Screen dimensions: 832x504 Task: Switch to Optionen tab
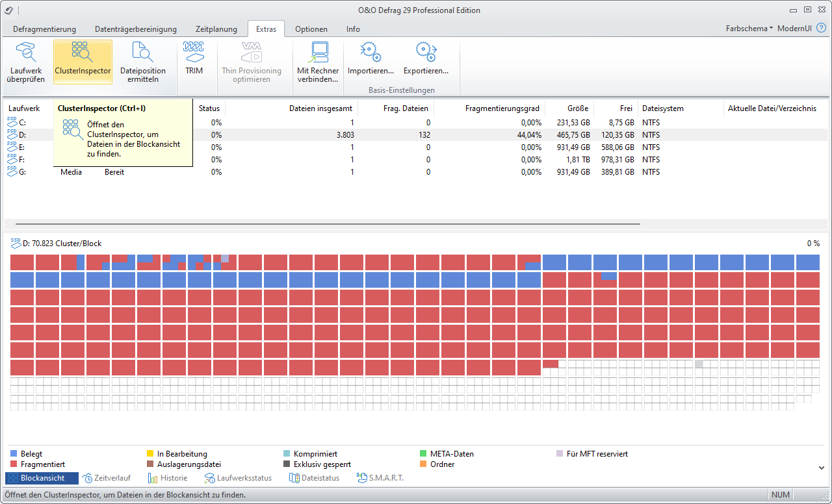[x=311, y=29]
